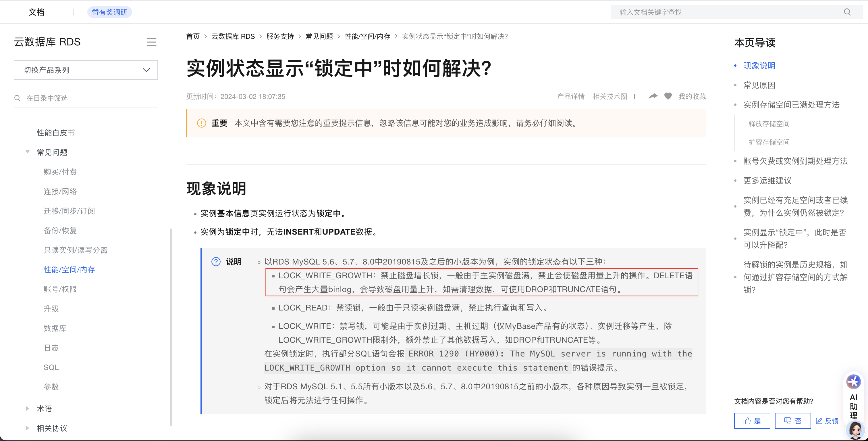This screenshot has width=868, height=441.
Task: Expand the 相关协议 tree section
Action: tap(28, 428)
